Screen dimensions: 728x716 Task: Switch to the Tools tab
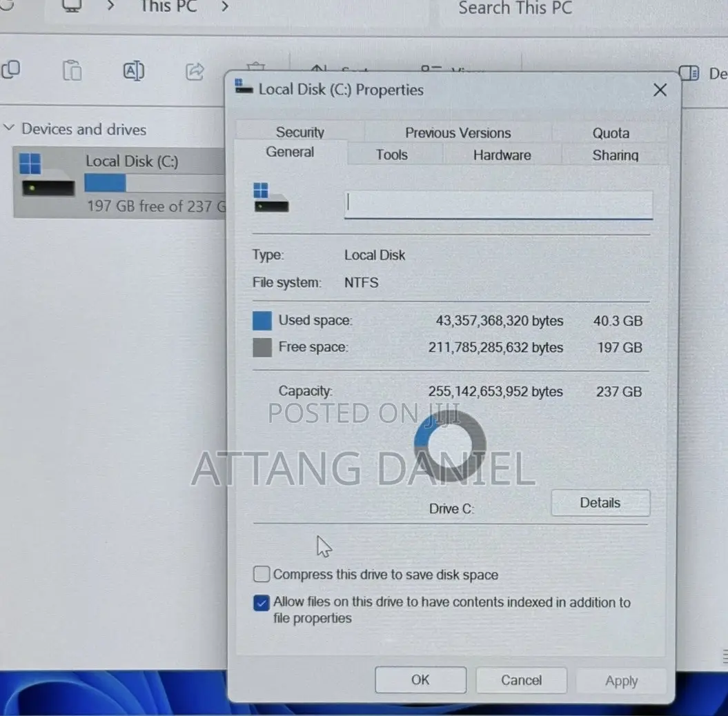(392, 155)
